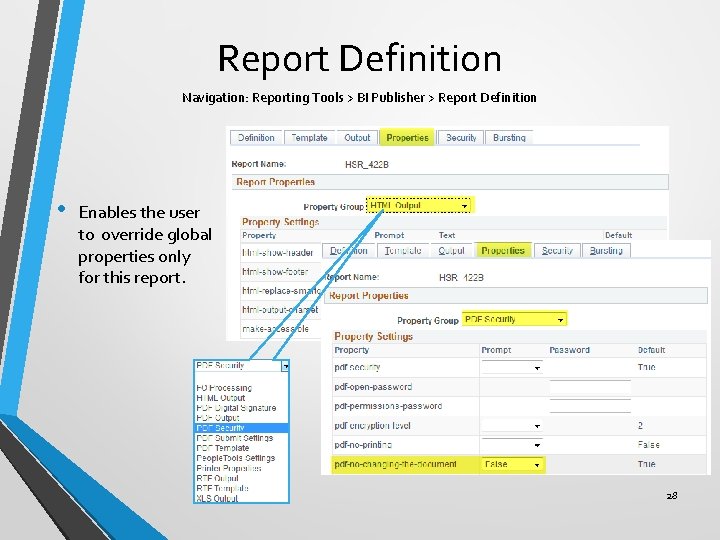The image size is (720, 540).
Task: Click the pdf-no-printing property name
Action: [x=363, y=445]
